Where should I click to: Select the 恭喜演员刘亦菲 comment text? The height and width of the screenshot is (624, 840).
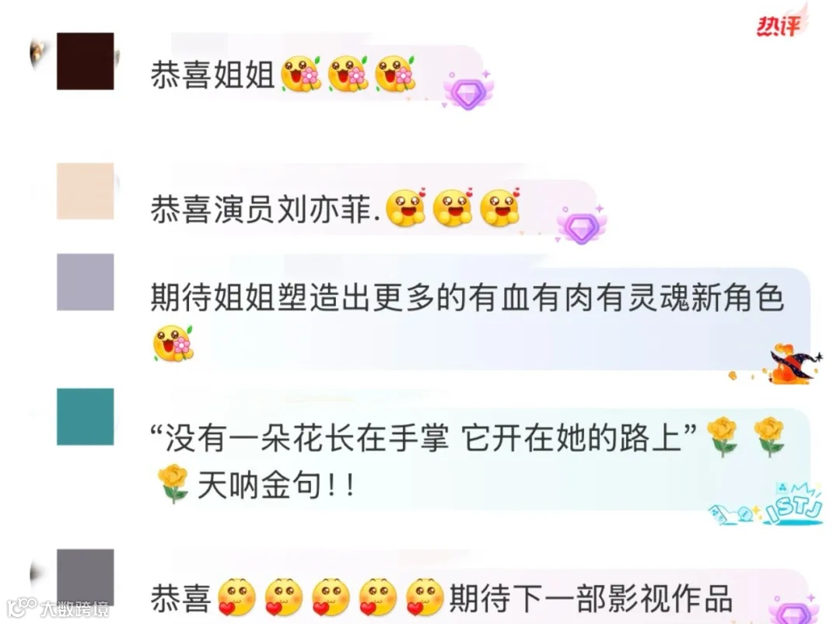(266, 209)
